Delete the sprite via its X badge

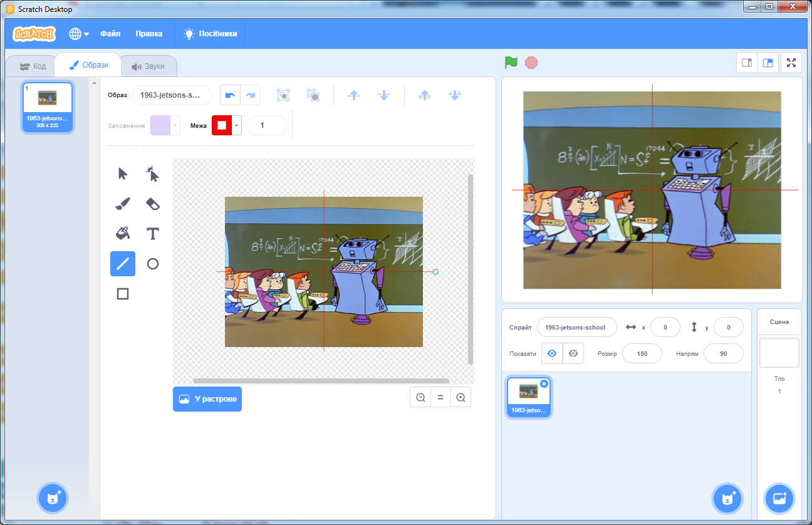click(544, 383)
